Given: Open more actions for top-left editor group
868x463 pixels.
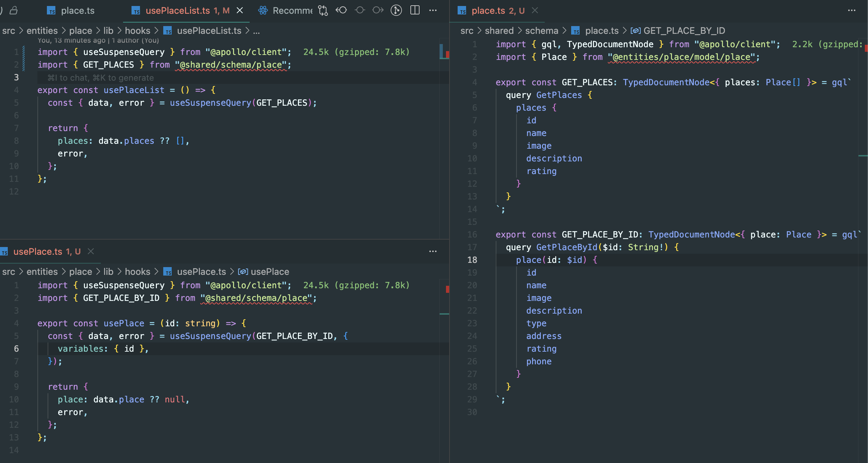Looking at the screenshot, I should coord(433,11).
